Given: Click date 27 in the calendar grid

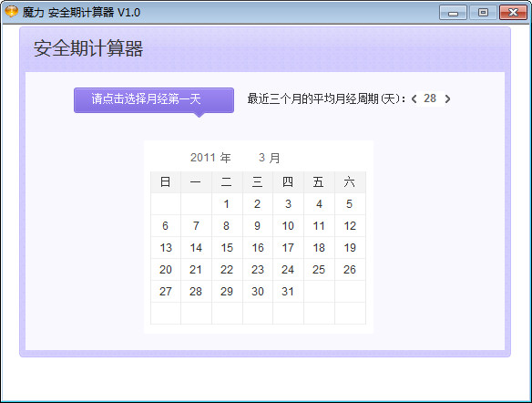Looking at the screenshot, I should point(166,291).
